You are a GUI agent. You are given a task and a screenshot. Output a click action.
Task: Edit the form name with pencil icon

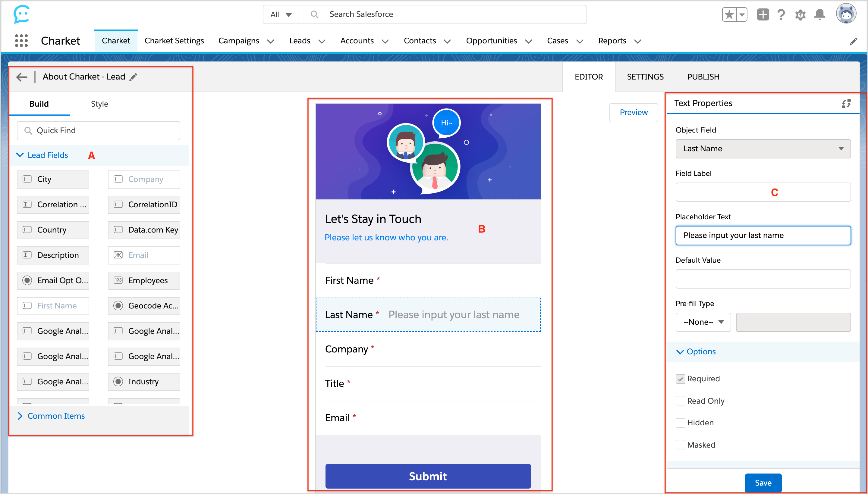(134, 77)
